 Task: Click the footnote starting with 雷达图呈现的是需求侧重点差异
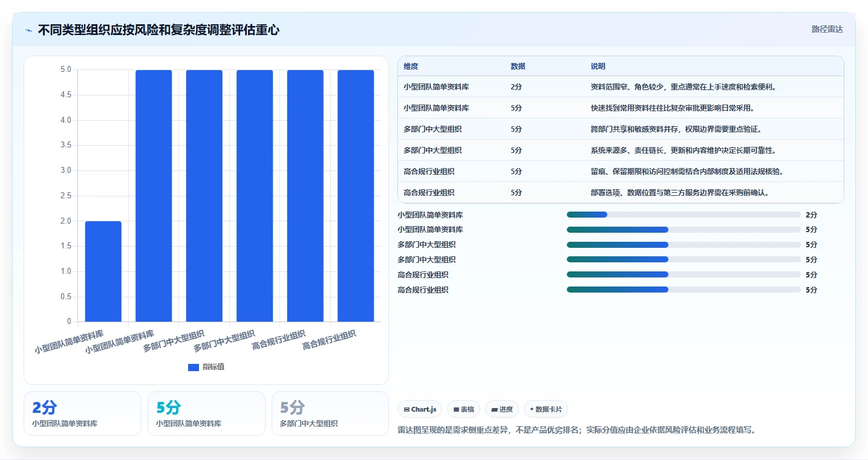[577, 430]
